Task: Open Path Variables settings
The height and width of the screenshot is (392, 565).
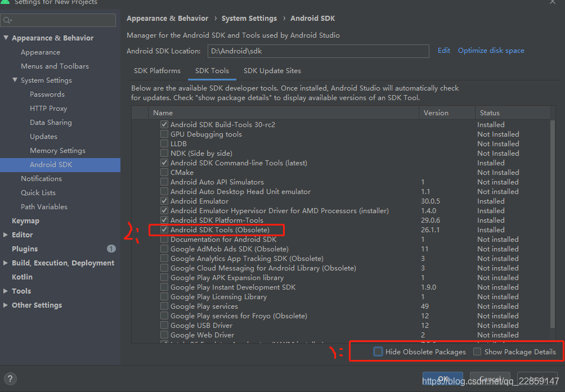Action: click(44, 206)
